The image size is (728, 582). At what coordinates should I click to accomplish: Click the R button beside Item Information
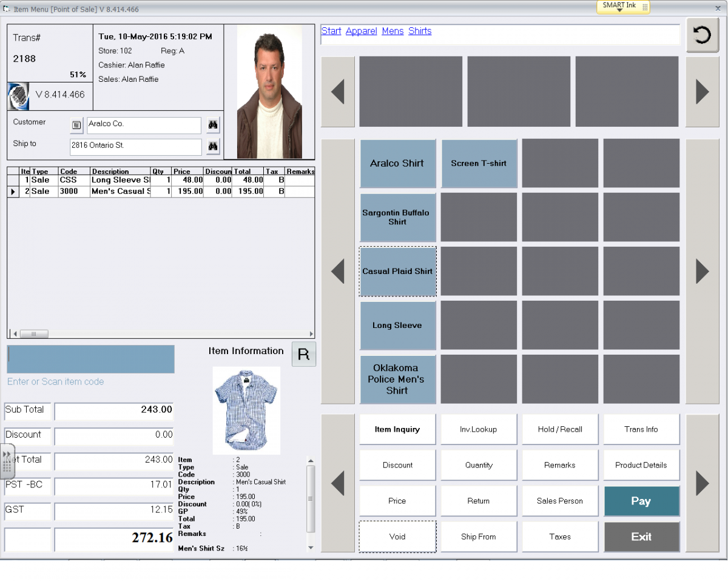tap(304, 354)
